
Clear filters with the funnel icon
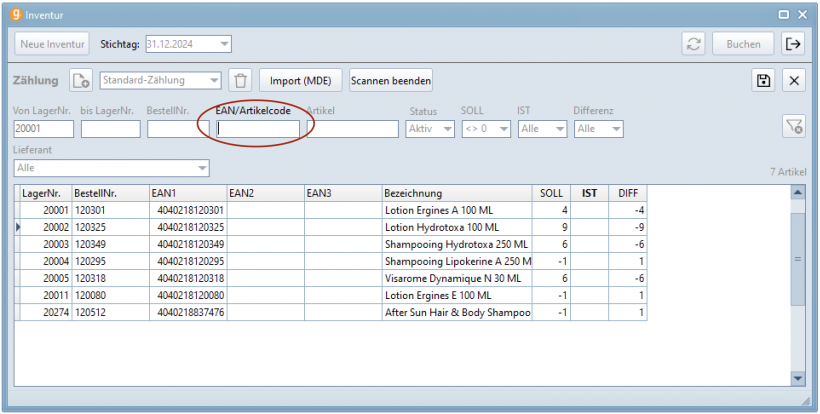794,126
